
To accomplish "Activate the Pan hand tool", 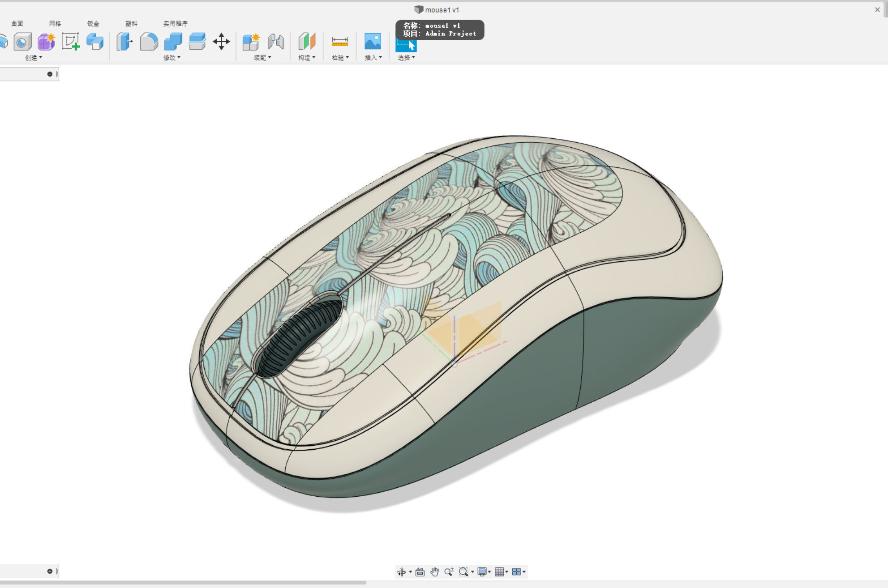I will [x=434, y=572].
